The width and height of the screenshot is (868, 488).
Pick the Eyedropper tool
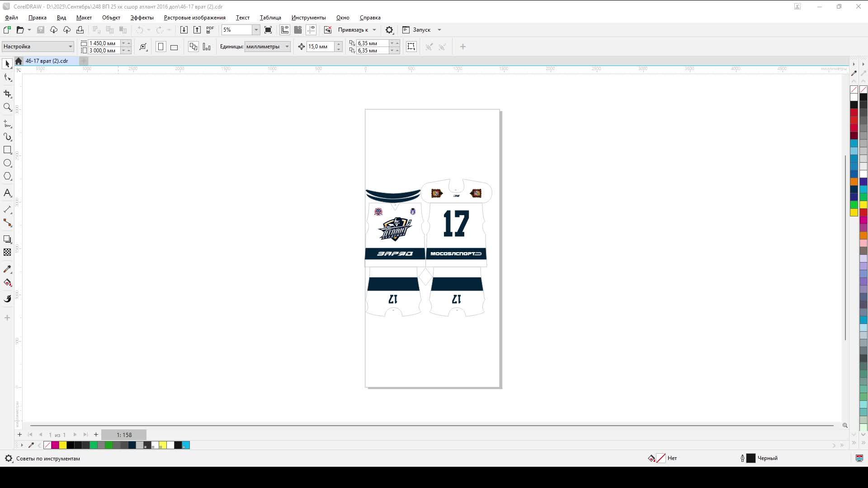(7, 269)
